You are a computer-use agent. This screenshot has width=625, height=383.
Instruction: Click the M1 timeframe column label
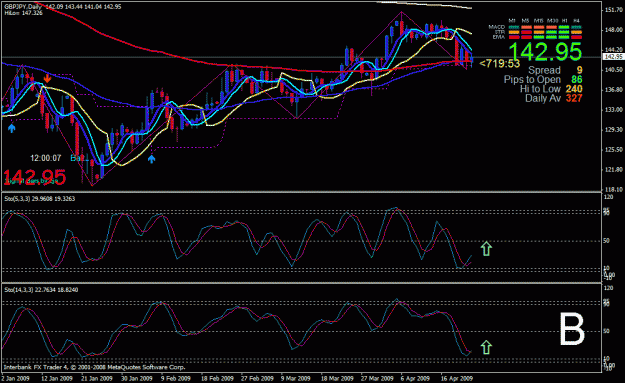point(512,21)
